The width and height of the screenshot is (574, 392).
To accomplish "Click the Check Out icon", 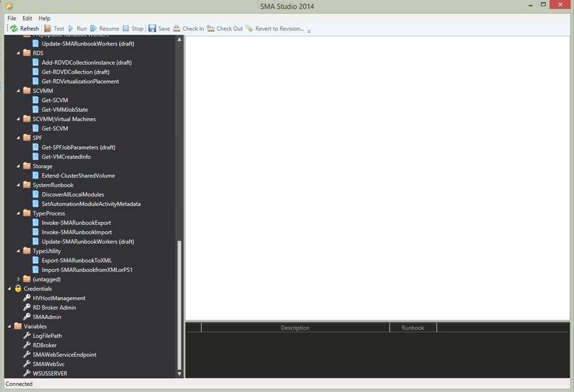I will 210,29.
